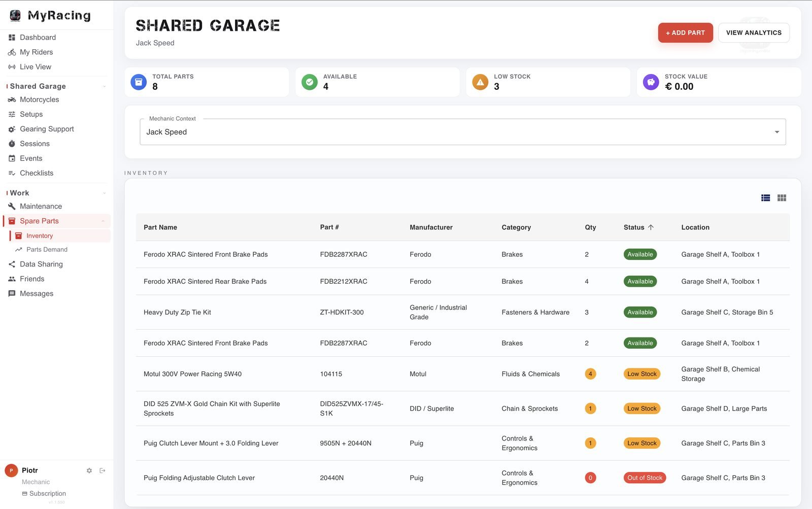Image resolution: width=812 pixels, height=509 pixels.
Task: Collapse the Shared Garage sidebar section
Action: 104,86
